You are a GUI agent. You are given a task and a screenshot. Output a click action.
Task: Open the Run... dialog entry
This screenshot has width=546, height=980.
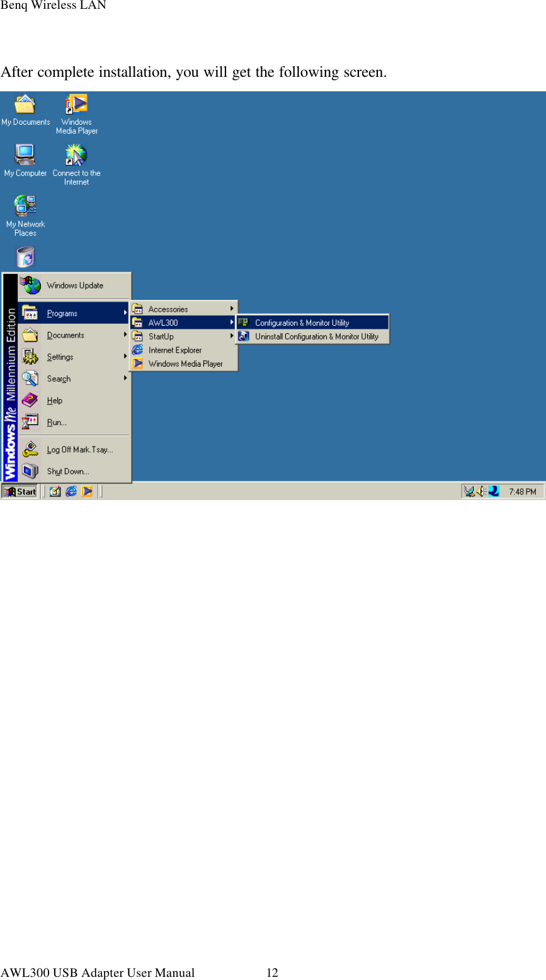(x=74, y=423)
